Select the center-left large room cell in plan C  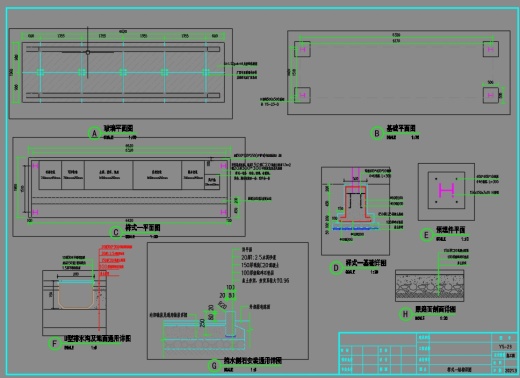pos(109,175)
